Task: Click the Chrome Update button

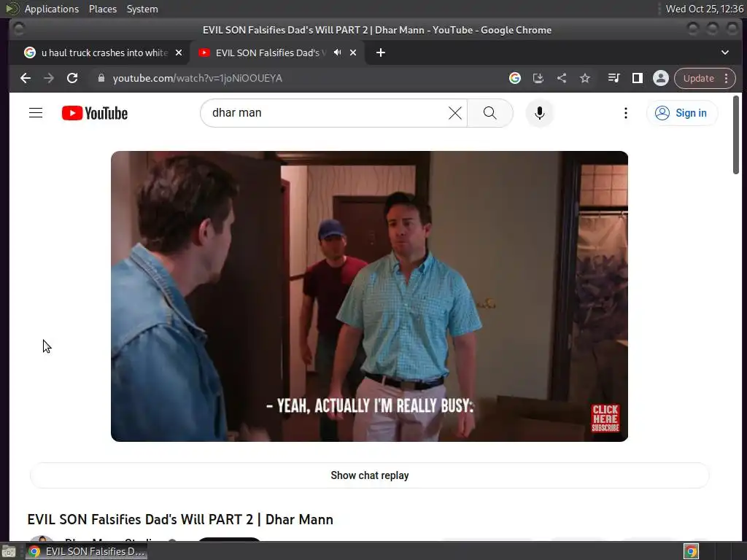Action: coord(698,78)
